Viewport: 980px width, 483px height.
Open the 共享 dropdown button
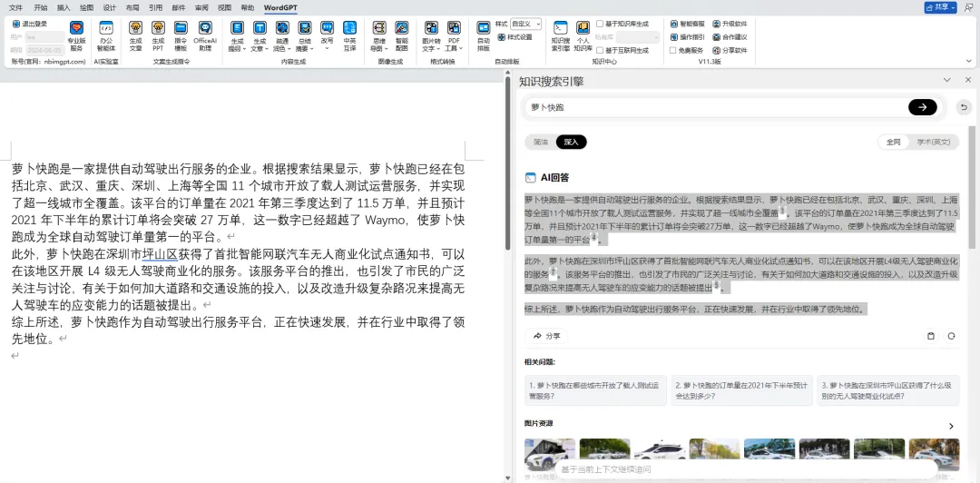pos(941,7)
